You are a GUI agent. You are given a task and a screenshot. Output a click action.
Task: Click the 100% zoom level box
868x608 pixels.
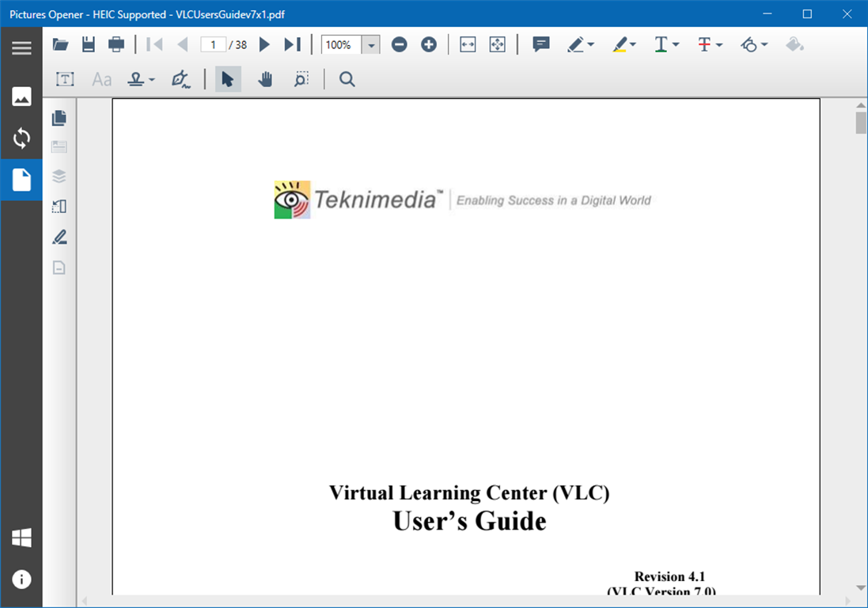(x=342, y=45)
